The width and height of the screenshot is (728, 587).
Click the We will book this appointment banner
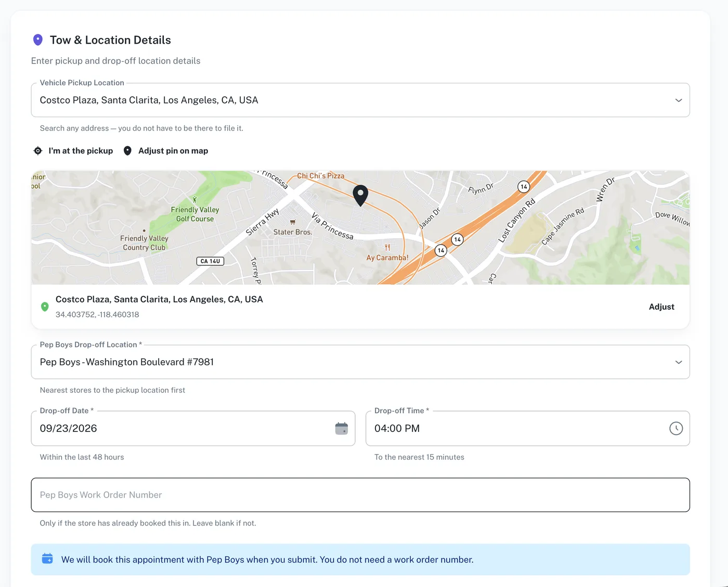point(360,559)
